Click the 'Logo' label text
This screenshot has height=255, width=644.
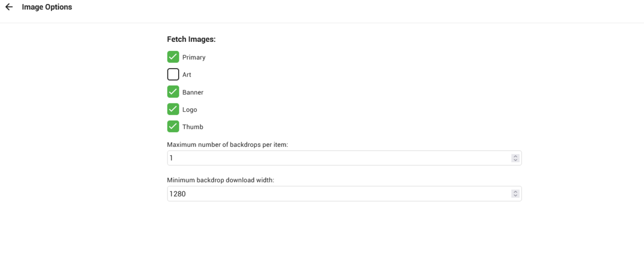click(189, 110)
